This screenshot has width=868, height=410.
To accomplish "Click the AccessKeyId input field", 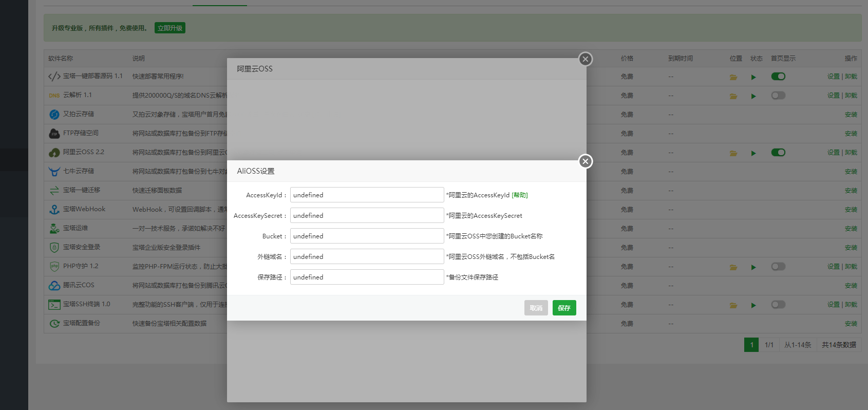I will [367, 195].
